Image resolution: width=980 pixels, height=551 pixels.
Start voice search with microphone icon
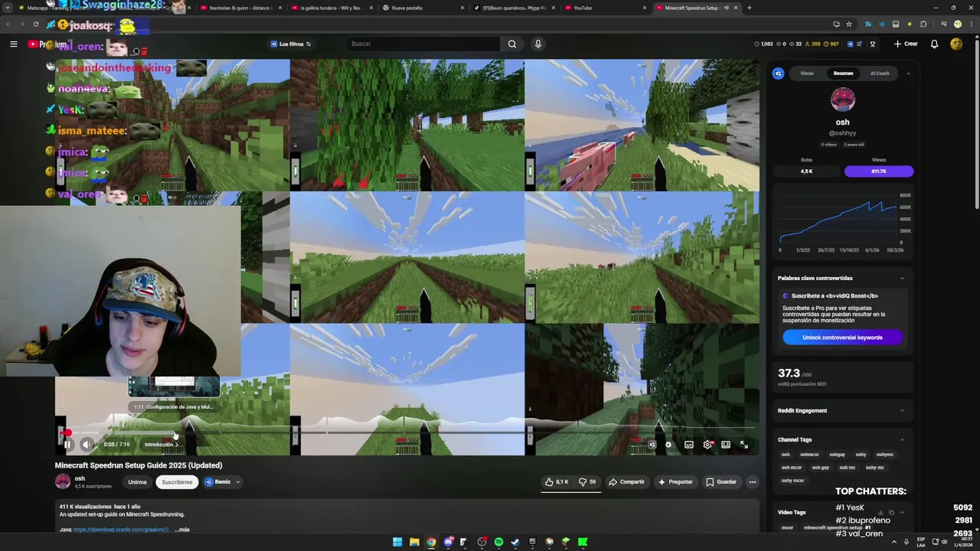click(x=538, y=44)
